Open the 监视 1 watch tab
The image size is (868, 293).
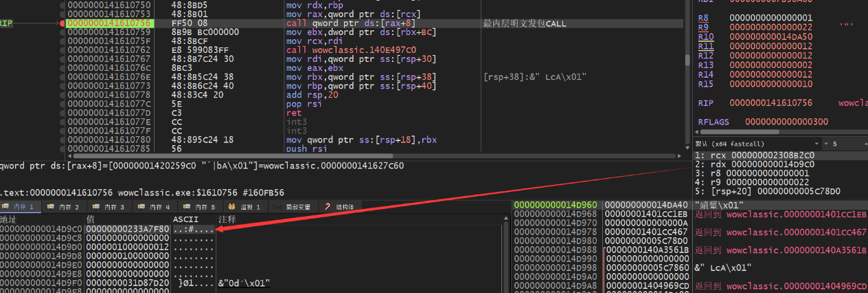pyautogui.click(x=245, y=206)
